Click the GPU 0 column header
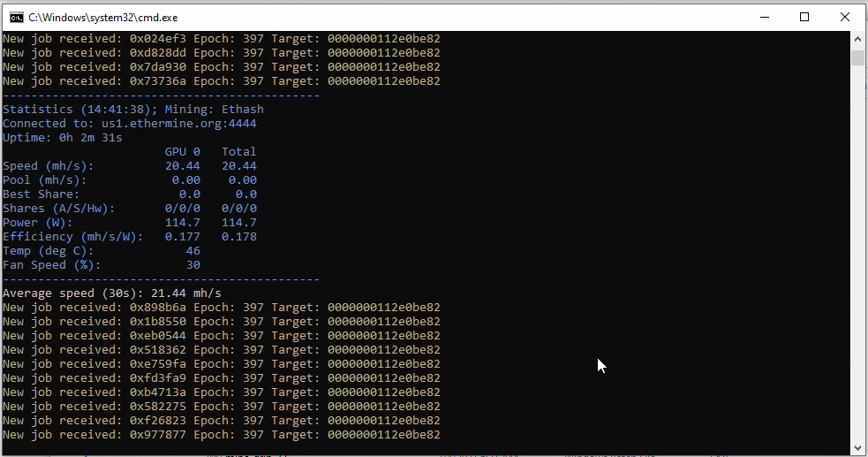Viewport: 868px width, 457px height. point(182,152)
